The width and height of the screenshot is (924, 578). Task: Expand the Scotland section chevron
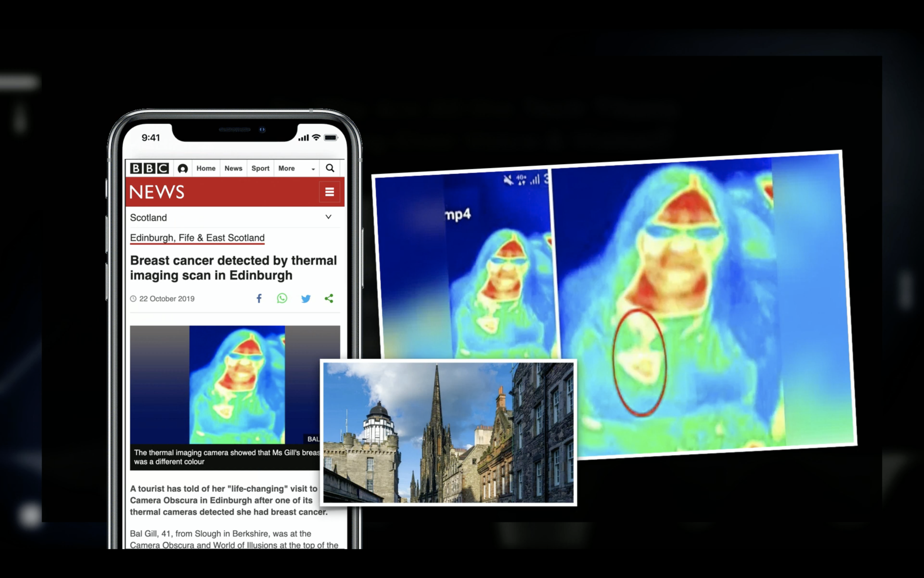pyautogui.click(x=328, y=217)
